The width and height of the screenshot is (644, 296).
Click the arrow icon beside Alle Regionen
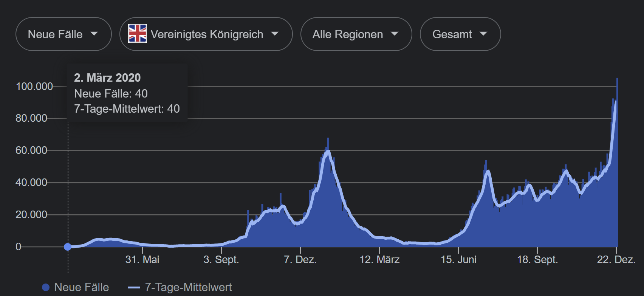[x=395, y=34]
